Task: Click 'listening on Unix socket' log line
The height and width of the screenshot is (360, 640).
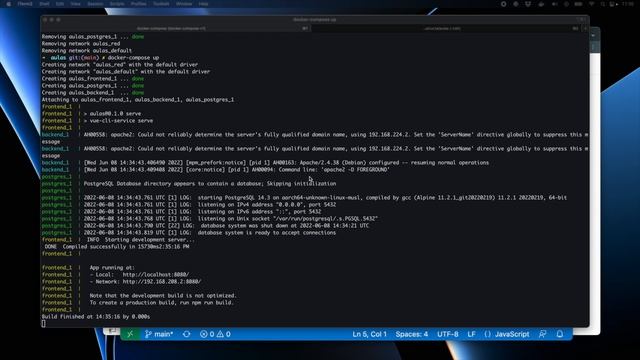Action: [x=288, y=219]
